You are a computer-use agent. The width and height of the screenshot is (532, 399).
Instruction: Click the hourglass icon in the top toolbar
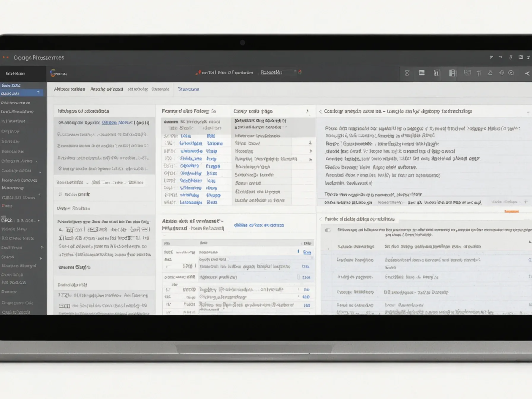[407, 73]
